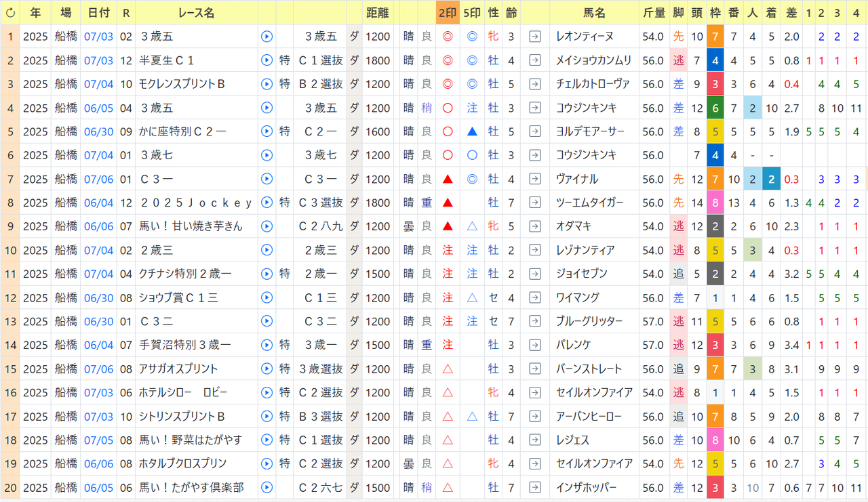Play the 2025 Jockey race row video
The width and height of the screenshot is (868, 502).
tap(267, 203)
